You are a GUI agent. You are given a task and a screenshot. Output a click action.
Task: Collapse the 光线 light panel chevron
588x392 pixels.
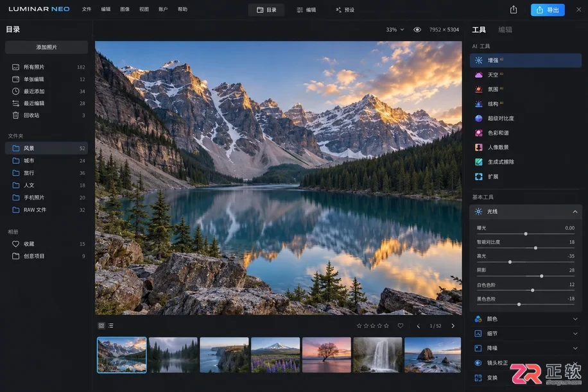click(x=575, y=212)
